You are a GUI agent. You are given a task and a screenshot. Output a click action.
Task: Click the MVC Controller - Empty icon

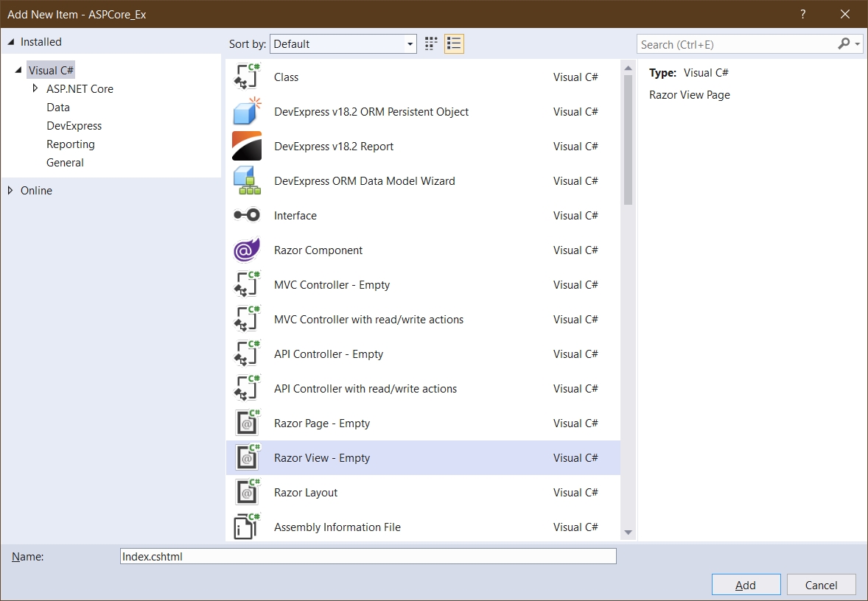tap(247, 284)
